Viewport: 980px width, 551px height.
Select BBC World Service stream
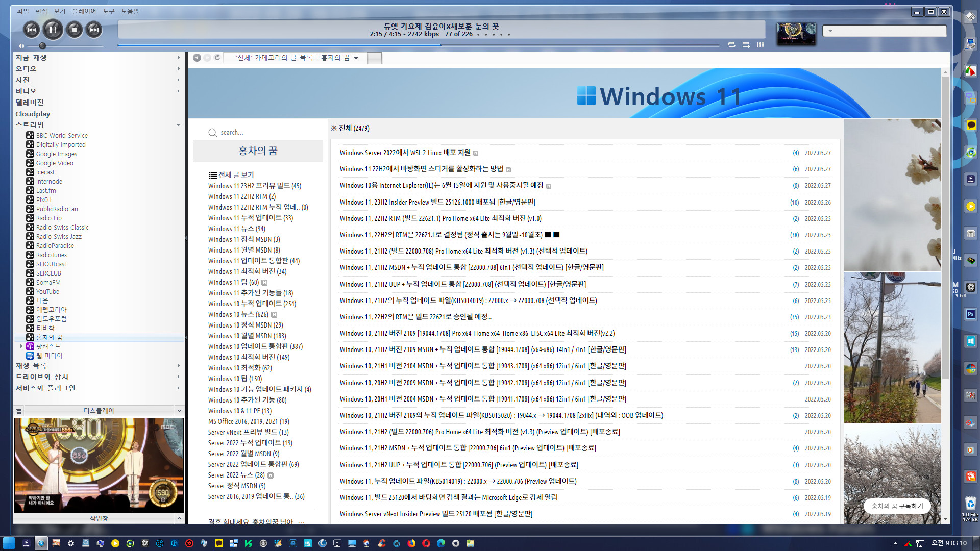coord(62,136)
